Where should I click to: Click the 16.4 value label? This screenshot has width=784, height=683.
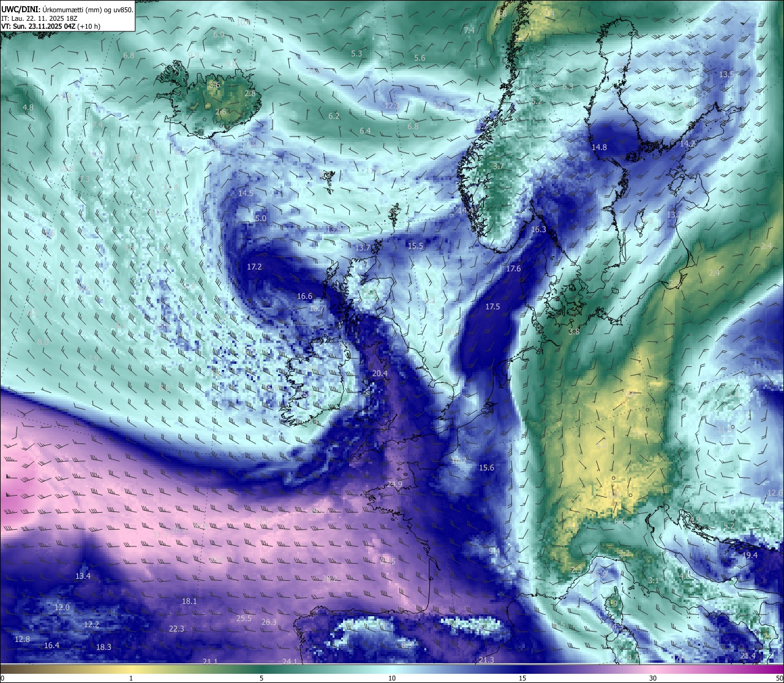51,646
